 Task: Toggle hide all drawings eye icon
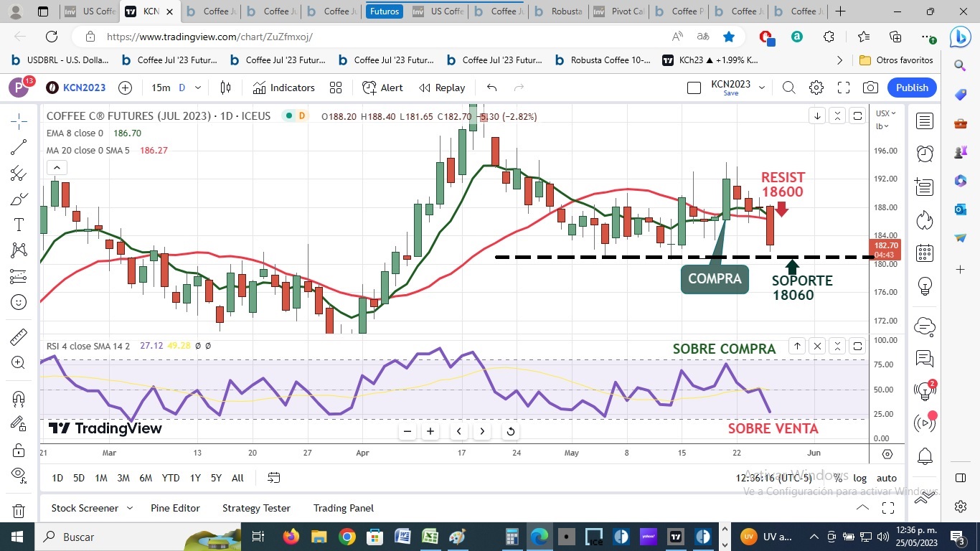click(19, 474)
